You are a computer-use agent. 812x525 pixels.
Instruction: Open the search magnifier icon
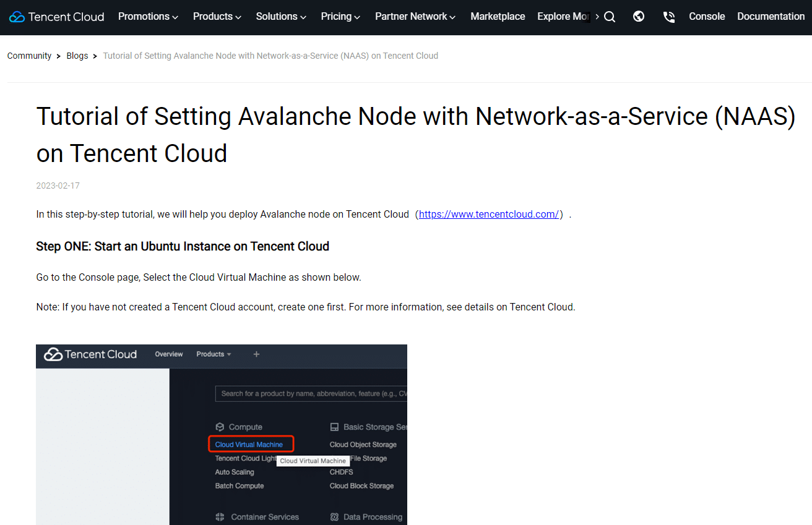tap(610, 17)
